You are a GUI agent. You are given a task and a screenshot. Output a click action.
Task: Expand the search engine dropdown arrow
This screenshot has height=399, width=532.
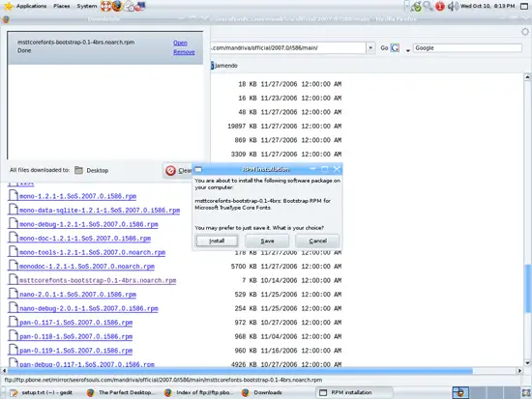click(x=408, y=50)
